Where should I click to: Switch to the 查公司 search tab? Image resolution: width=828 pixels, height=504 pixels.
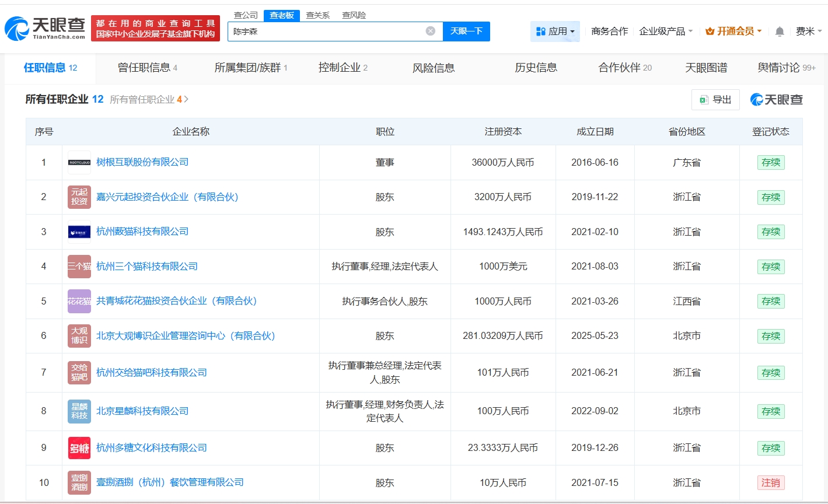(246, 15)
